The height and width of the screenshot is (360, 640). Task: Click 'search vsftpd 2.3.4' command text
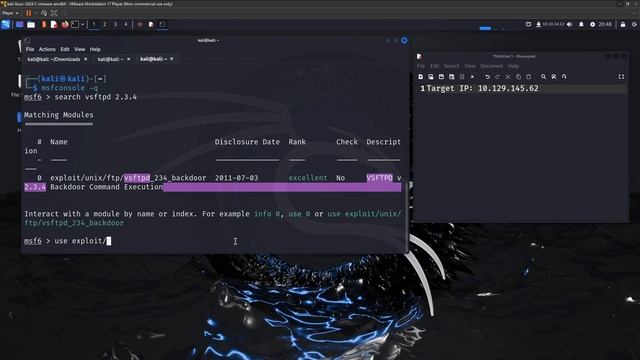point(96,97)
